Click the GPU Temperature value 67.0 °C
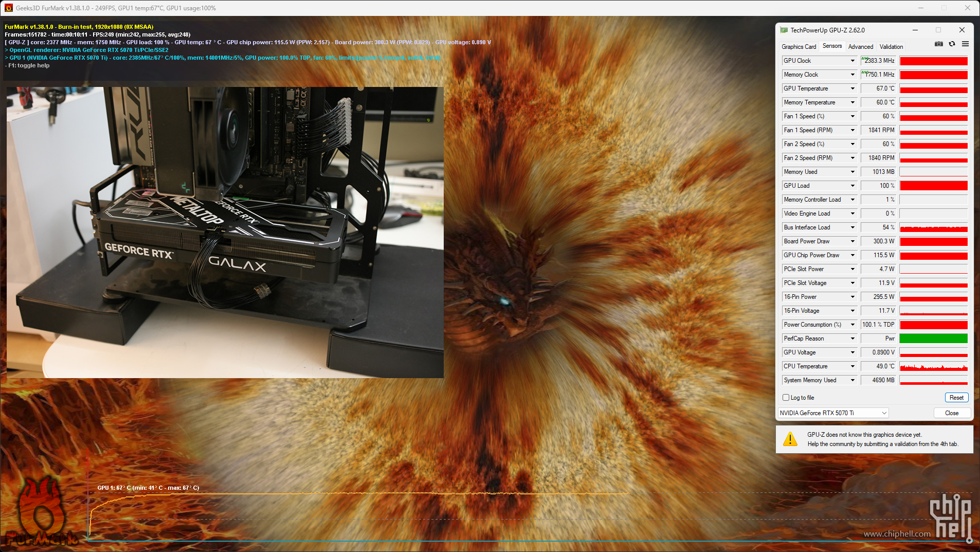Screen dimensions: 980x552 [x=879, y=88]
